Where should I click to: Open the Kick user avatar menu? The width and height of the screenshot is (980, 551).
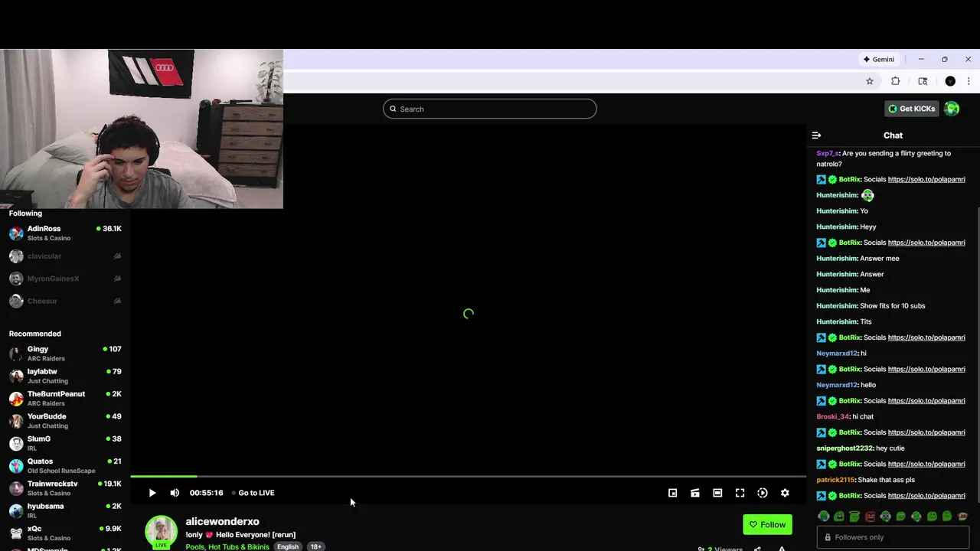[x=952, y=109]
